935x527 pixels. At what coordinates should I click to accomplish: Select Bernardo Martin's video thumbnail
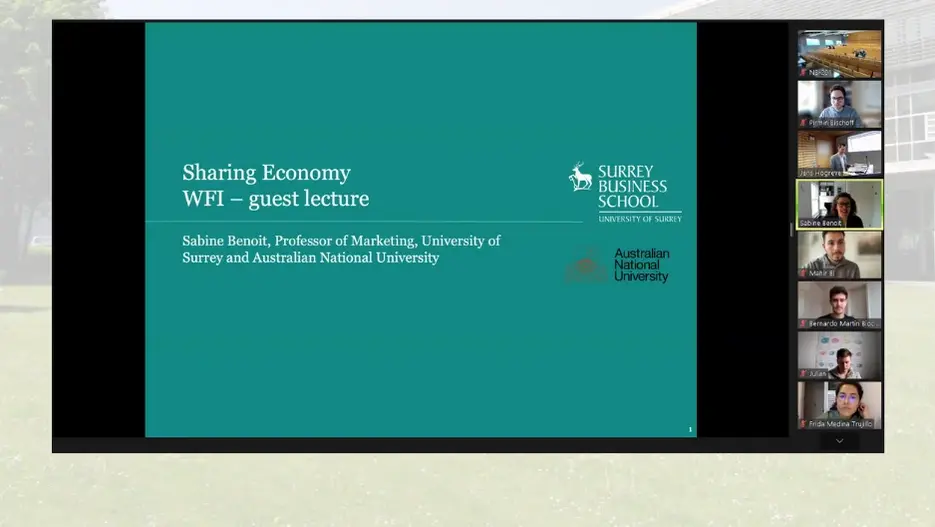click(840, 305)
